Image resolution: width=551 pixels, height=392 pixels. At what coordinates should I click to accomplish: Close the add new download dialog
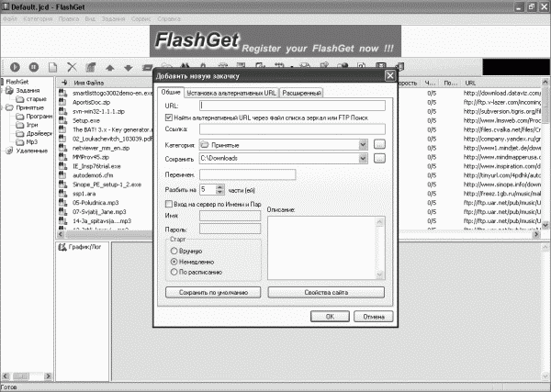point(390,76)
